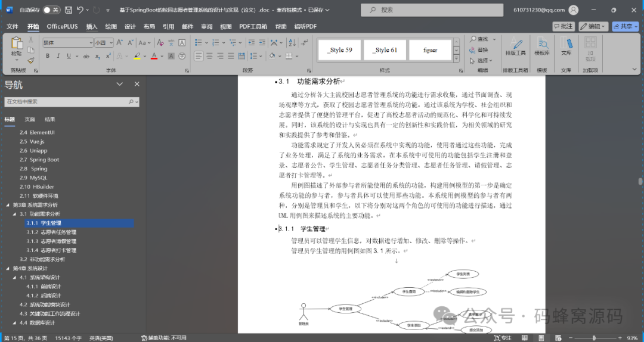Apply superscript formatting

coord(109,56)
